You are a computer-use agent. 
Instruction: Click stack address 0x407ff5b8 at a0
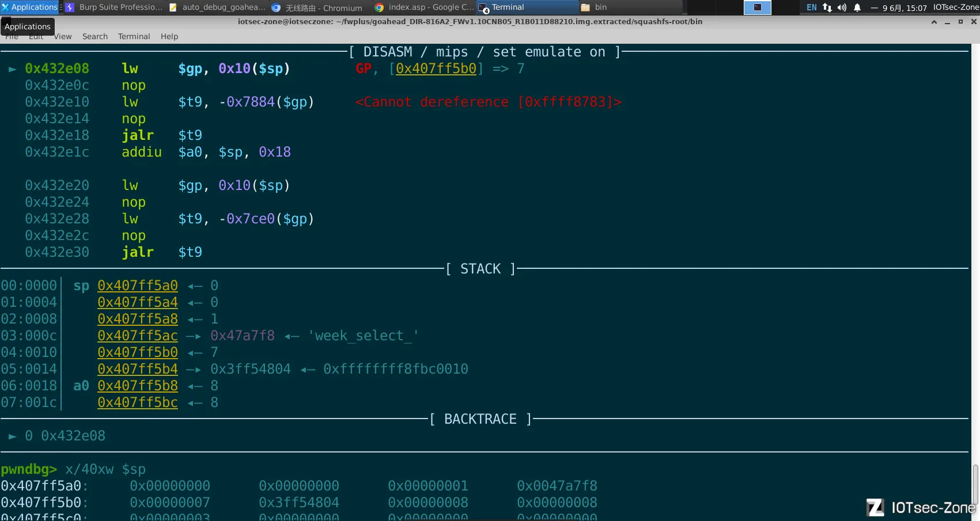138,386
